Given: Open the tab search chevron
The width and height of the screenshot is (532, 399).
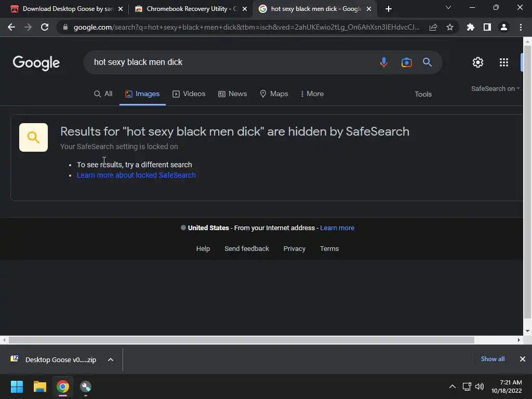Looking at the screenshot, I should pos(448,7).
